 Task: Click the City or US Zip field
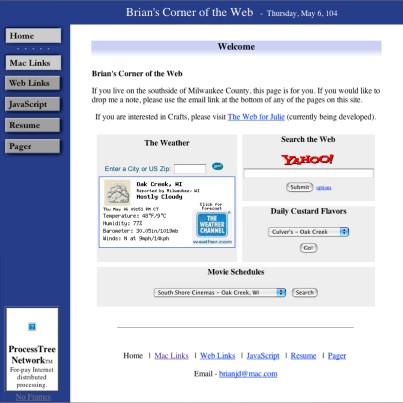[x=190, y=169]
